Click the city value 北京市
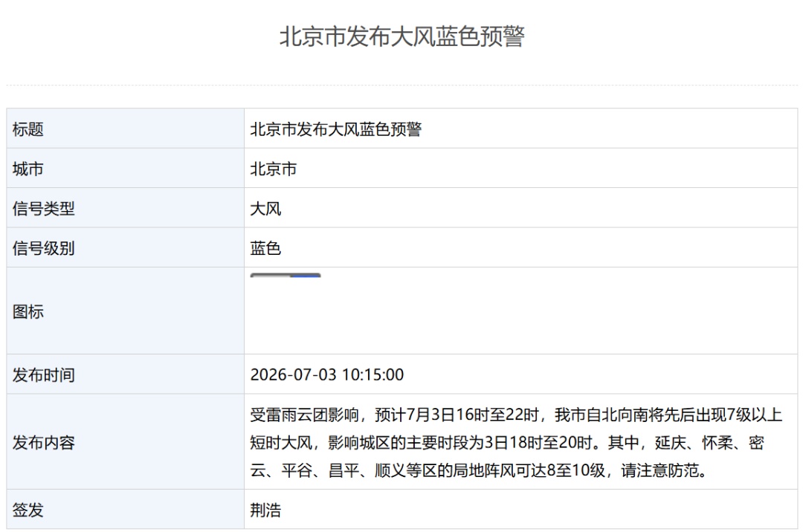This screenshot has height=532, width=803. tap(274, 169)
